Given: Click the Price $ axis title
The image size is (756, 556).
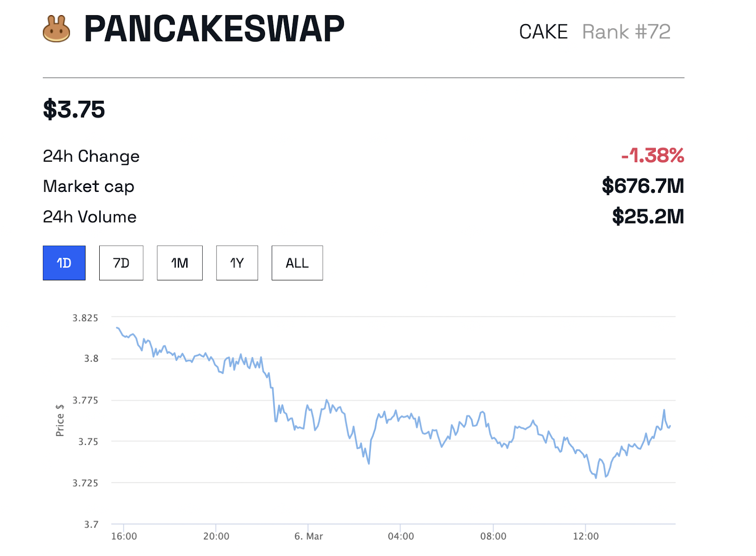Looking at the screenshot, I should pos(60,420).
